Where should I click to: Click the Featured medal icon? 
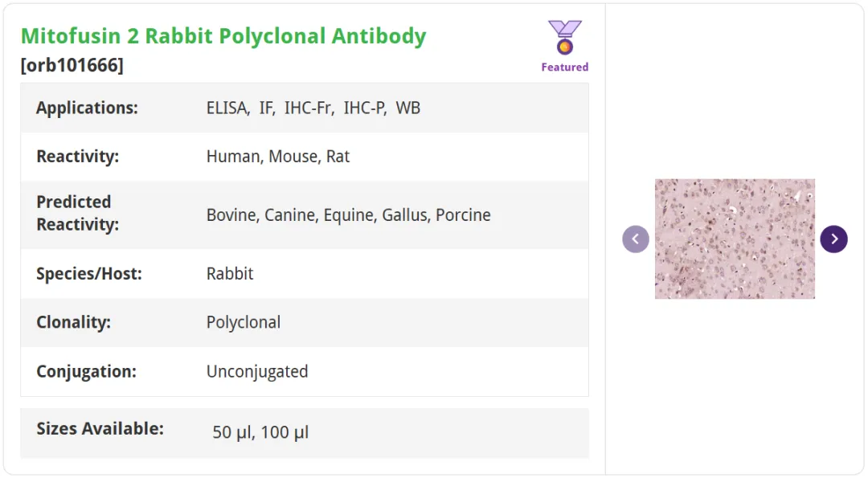[565, 37]
